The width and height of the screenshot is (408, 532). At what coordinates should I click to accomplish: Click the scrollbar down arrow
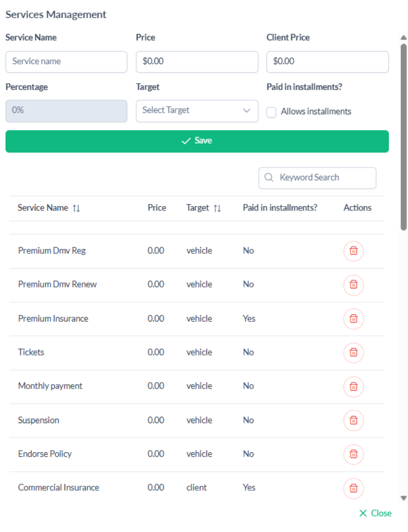pyautogui.click(x=404, y=498)
